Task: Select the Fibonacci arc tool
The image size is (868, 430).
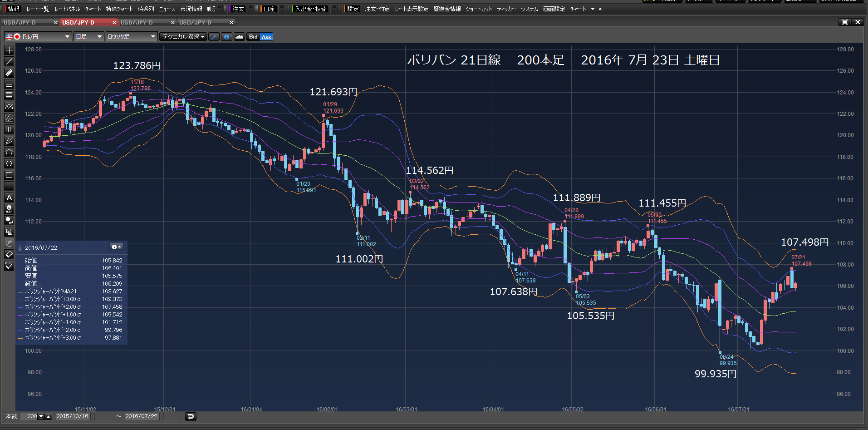Action: (x=9, y=107)
